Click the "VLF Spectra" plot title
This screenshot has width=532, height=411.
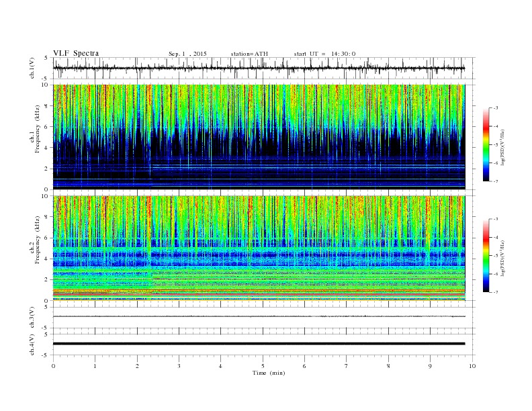tap(76, 53)
